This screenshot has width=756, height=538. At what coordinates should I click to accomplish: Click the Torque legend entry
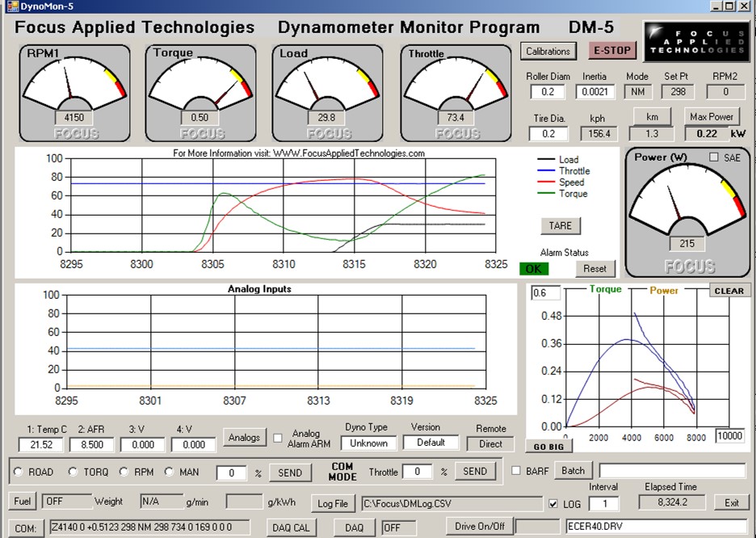point(563,194)
